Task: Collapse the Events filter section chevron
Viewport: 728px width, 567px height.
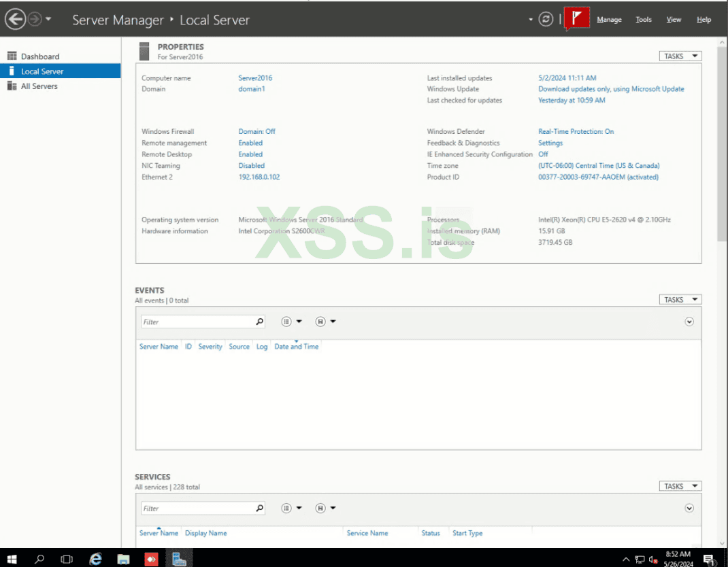Action: click(689, 321)
